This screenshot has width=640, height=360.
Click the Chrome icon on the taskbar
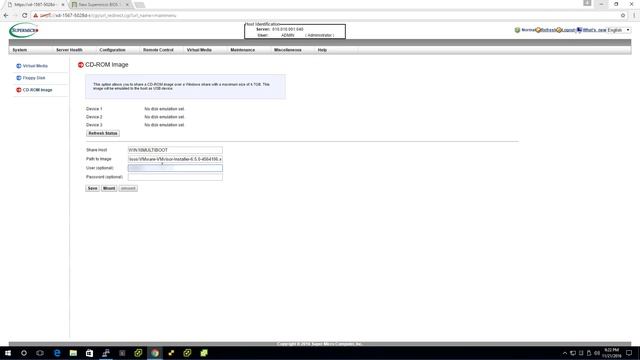(x=155, y=353)
